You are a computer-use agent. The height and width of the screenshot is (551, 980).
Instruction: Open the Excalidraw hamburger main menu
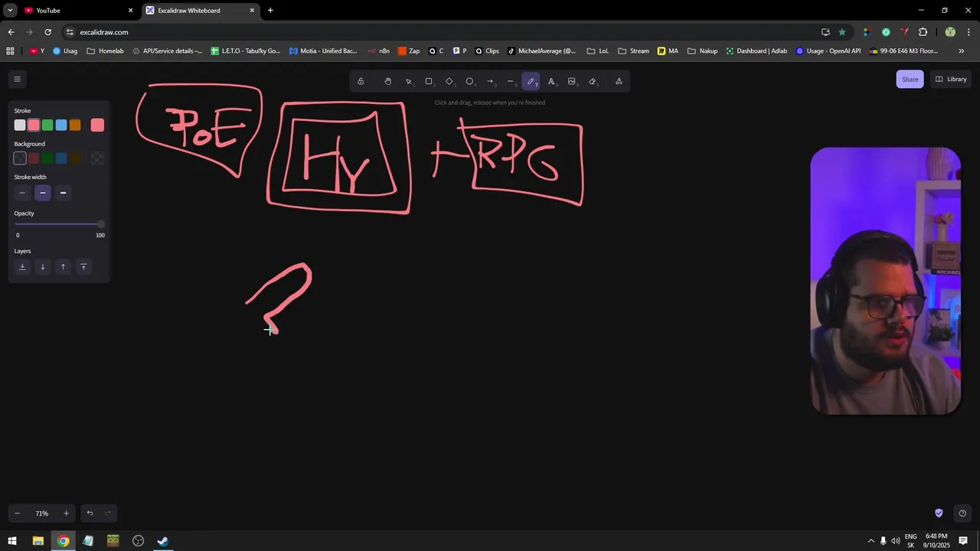pyautogui.click(x=17, y=79)
